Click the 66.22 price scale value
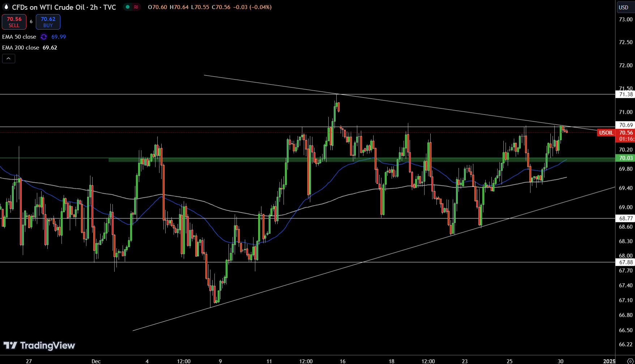Image resolution: width=635 pixels, height=364 pixels. (626, 344)
